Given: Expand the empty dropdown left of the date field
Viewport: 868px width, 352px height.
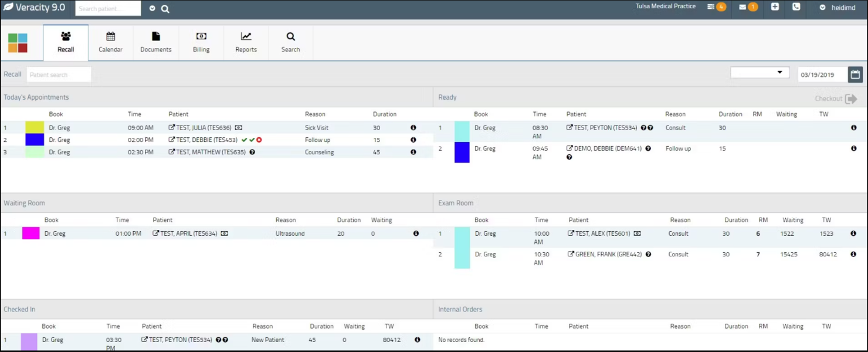Looking at the screenshot, I should 759,71.
